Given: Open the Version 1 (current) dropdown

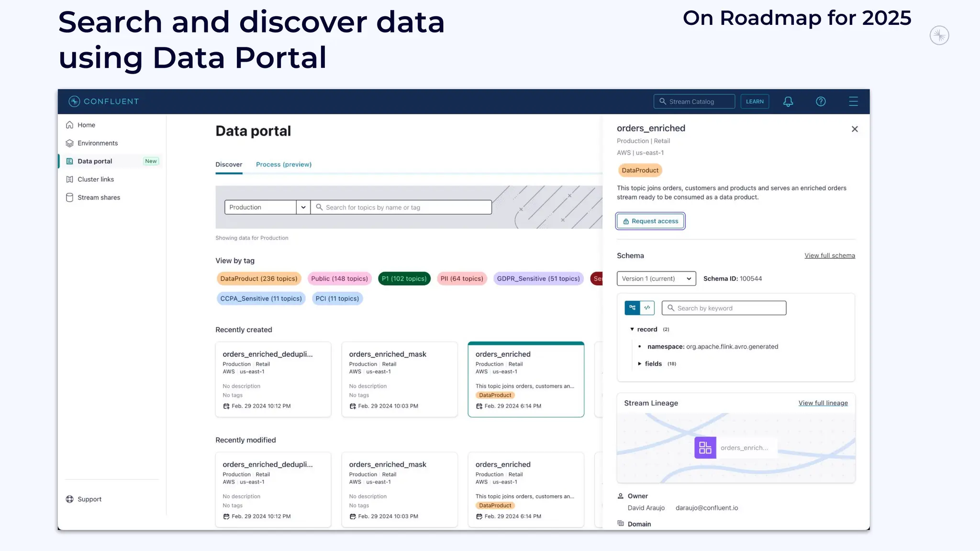Looking at the screenshot, I should 656,278.
